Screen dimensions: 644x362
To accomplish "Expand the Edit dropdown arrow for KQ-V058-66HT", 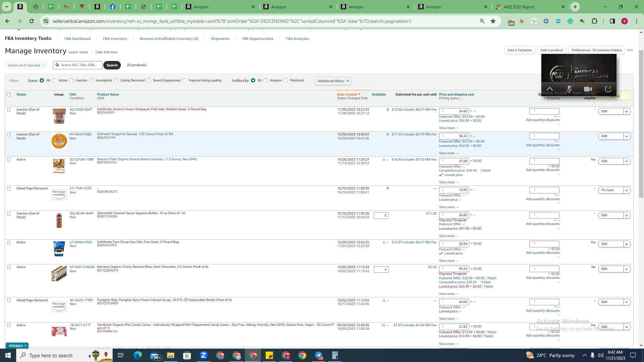I will pos(627,111).
